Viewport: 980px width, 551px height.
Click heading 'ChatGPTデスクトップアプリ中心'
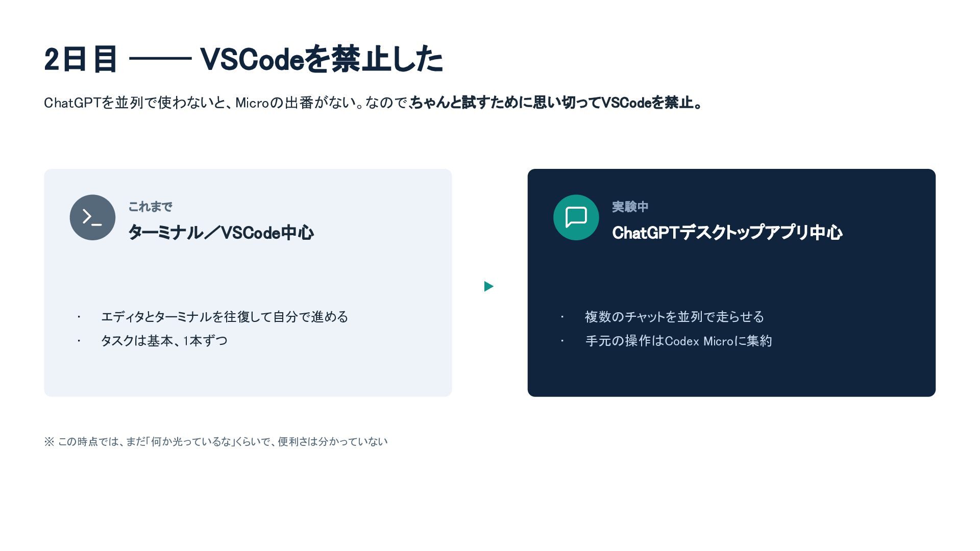727,233
